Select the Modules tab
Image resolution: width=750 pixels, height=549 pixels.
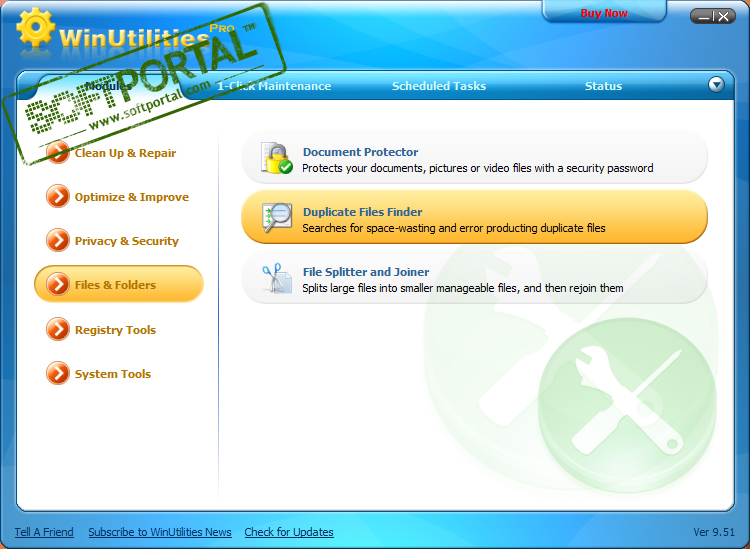pyautogui.click(x=109, y=86)
